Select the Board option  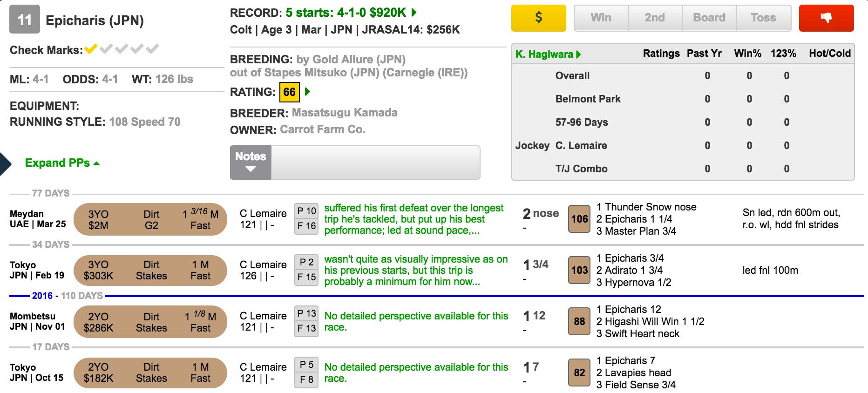point(709,18)
